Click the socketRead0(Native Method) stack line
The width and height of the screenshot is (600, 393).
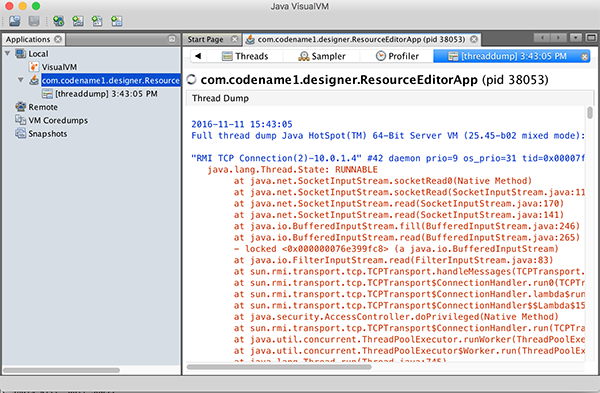coord(383,181)
